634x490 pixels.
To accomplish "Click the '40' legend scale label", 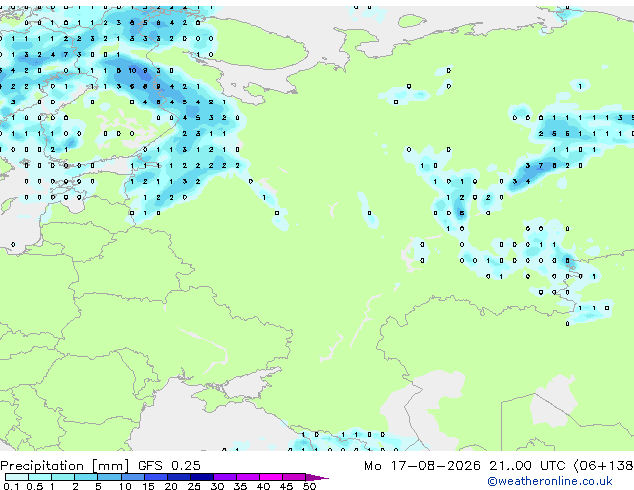I will [263, 486].
